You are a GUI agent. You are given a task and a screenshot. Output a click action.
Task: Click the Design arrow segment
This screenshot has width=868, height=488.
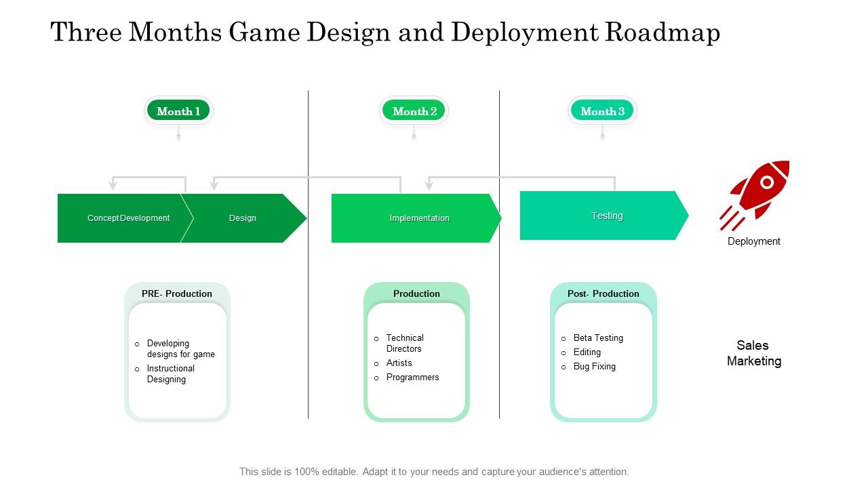[243, 218]
